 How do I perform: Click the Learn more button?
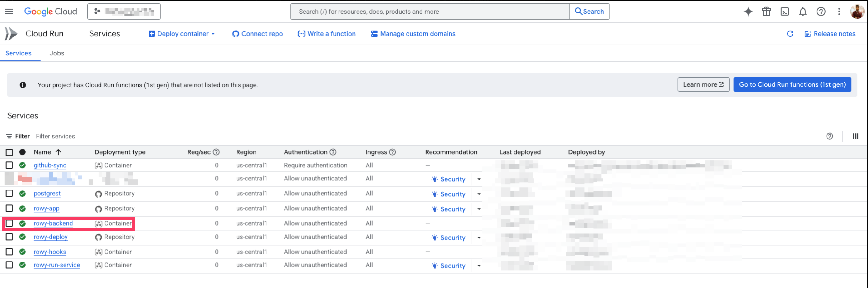pyautogui.click(x=704, y=84)
